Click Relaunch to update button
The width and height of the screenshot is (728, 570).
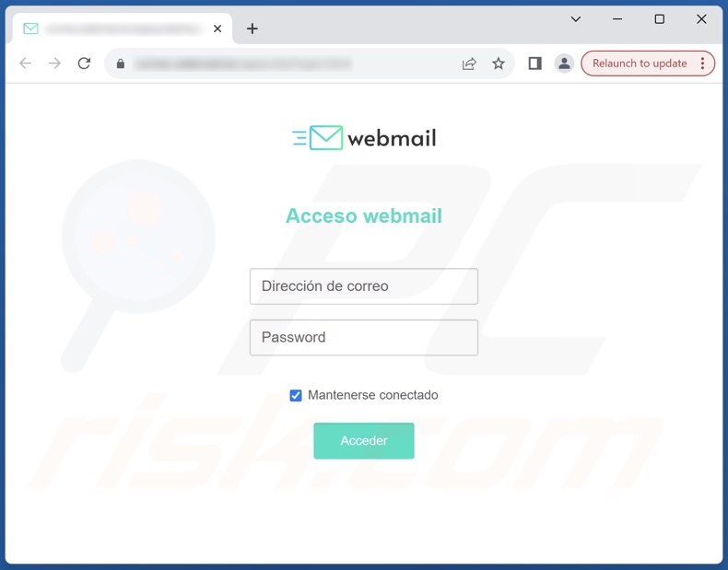(640, 64)
